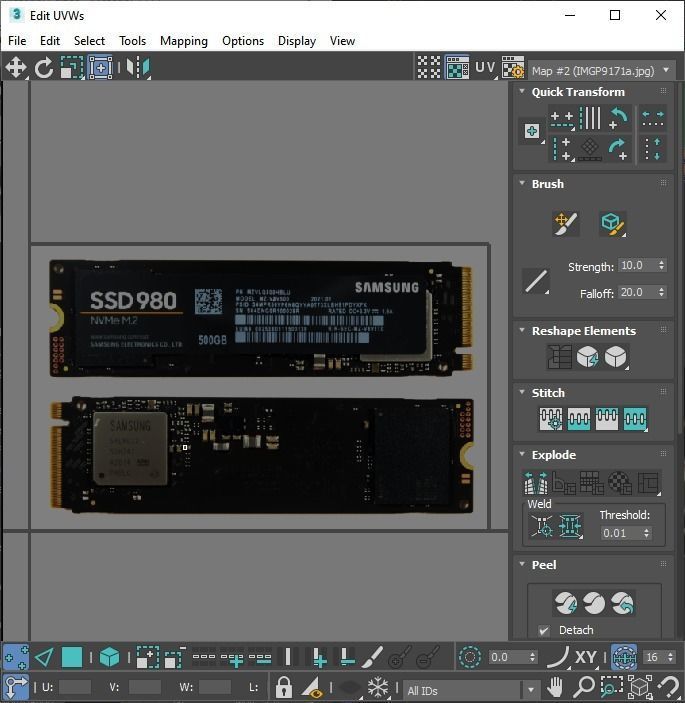Toggle the Show Map in dialog button
The width and height of the screenshot is (685, 703).
tap(457, 68)
